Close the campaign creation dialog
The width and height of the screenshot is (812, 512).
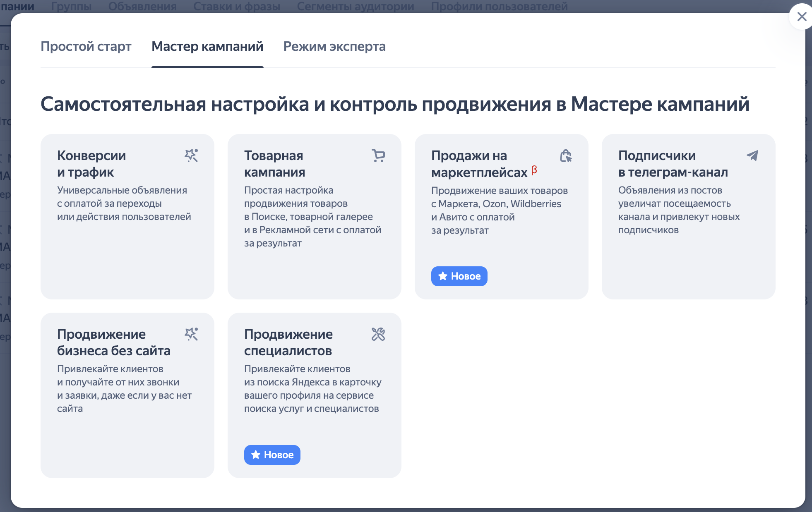coord(802,17)
